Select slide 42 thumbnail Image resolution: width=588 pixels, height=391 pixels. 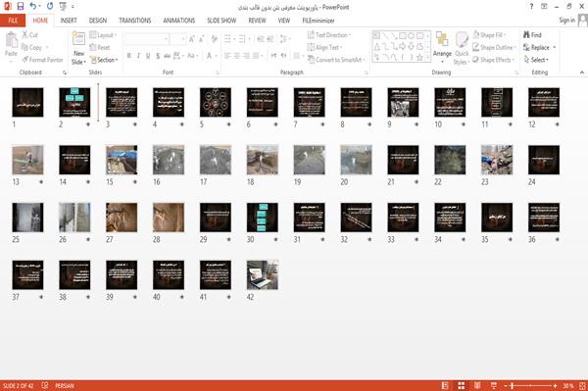[263, 274]
